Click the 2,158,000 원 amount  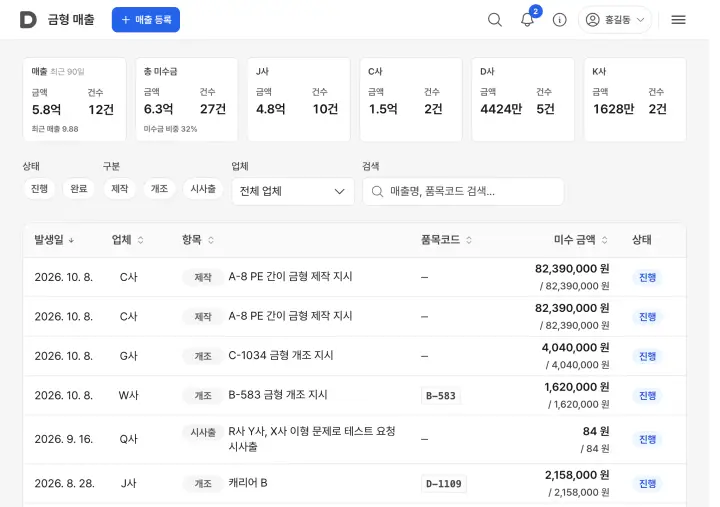577,475
